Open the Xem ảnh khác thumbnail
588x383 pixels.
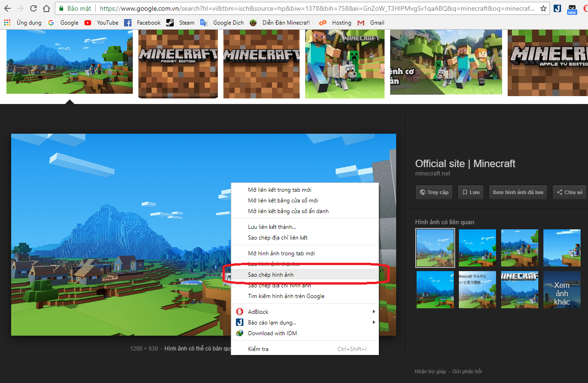(x=562, y=290)
